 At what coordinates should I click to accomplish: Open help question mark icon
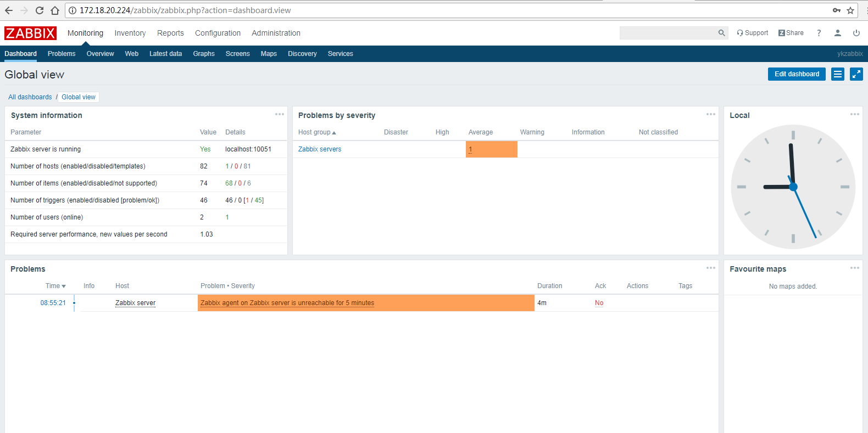[x=819, y=33]
